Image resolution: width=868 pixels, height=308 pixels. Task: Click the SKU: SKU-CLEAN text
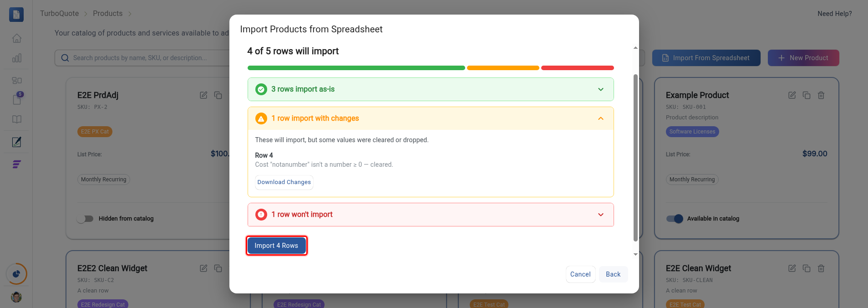(x=689, y=280)
